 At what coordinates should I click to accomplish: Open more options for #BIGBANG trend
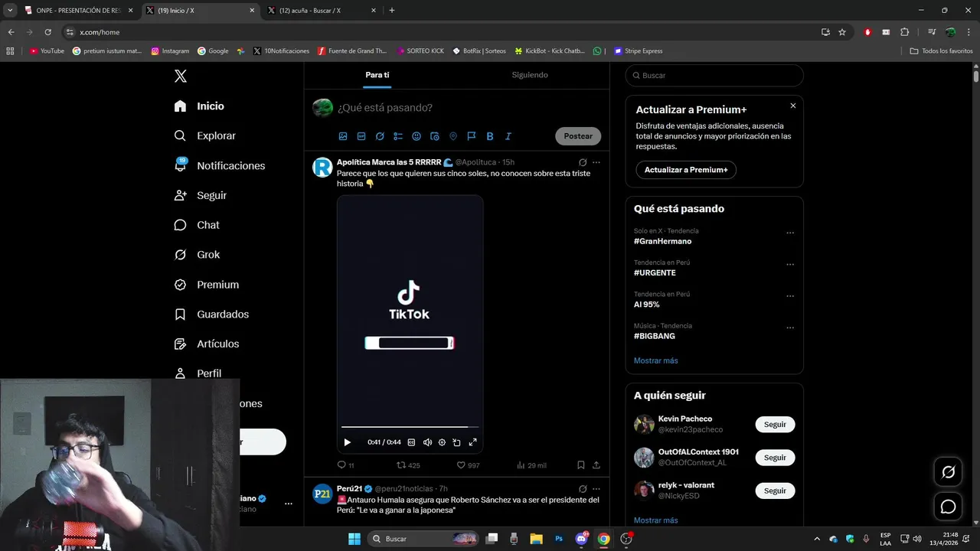coord(790,328)
